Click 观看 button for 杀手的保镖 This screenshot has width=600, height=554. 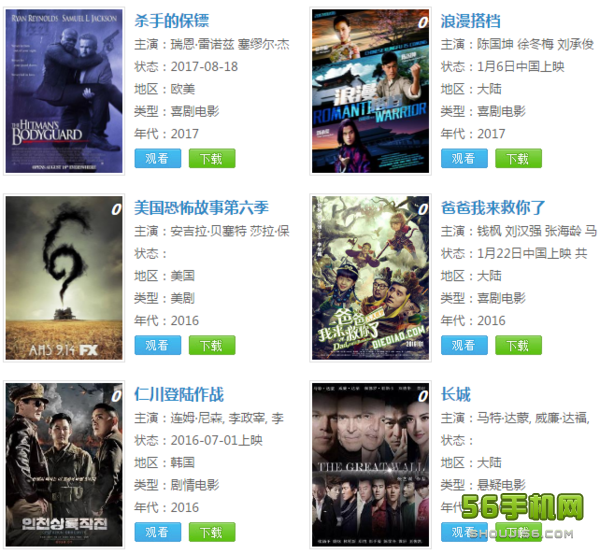click(158, 158)
